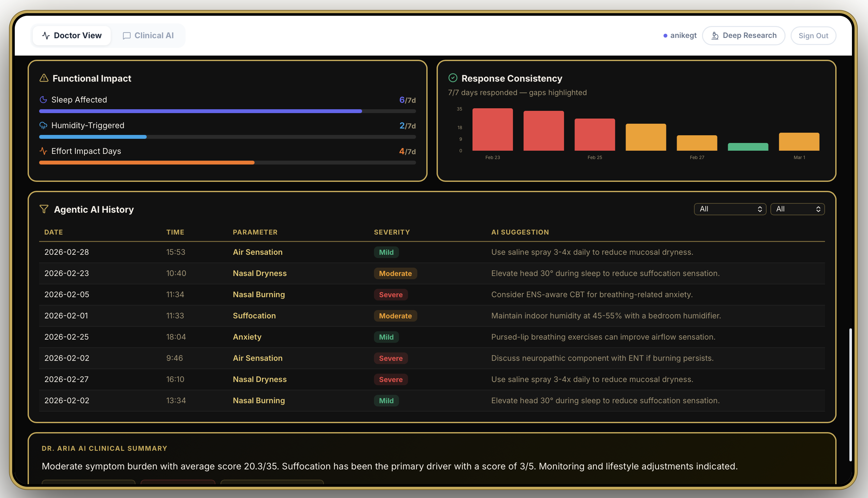The image size is (868, 498).
Task: Click the moon icon next to Sleep Affected
Action: pyautogui.click(x=43, y=100)
